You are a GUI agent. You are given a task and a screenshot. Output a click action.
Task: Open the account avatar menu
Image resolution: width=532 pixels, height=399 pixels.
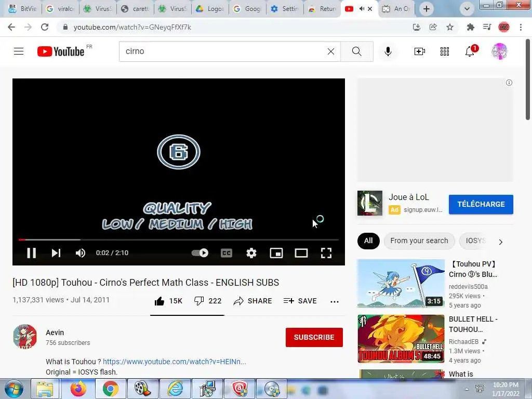499,51
